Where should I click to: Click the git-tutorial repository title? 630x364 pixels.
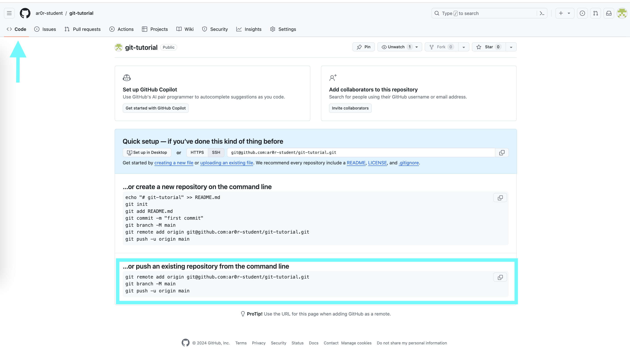[x=141, y=47]
